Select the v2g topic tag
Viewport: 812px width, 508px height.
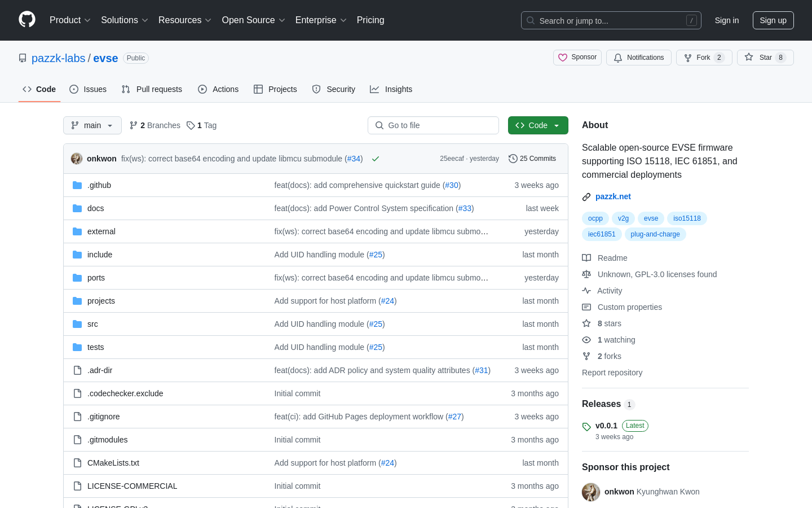point(623,218)
